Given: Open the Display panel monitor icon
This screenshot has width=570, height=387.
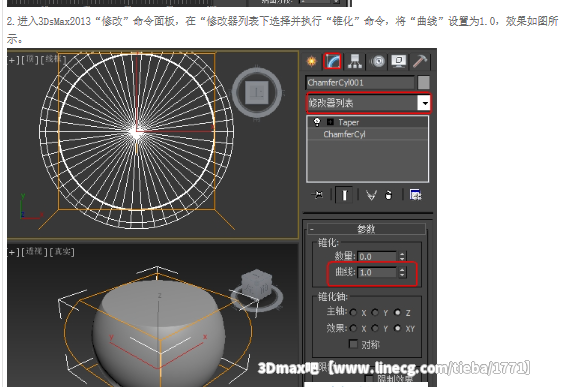Looking at the screenshot, I should 399,61.
